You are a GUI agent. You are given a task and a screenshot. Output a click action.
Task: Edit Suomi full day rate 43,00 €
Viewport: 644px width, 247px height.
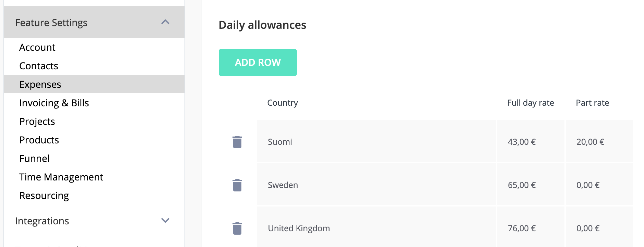coord(530,141)
